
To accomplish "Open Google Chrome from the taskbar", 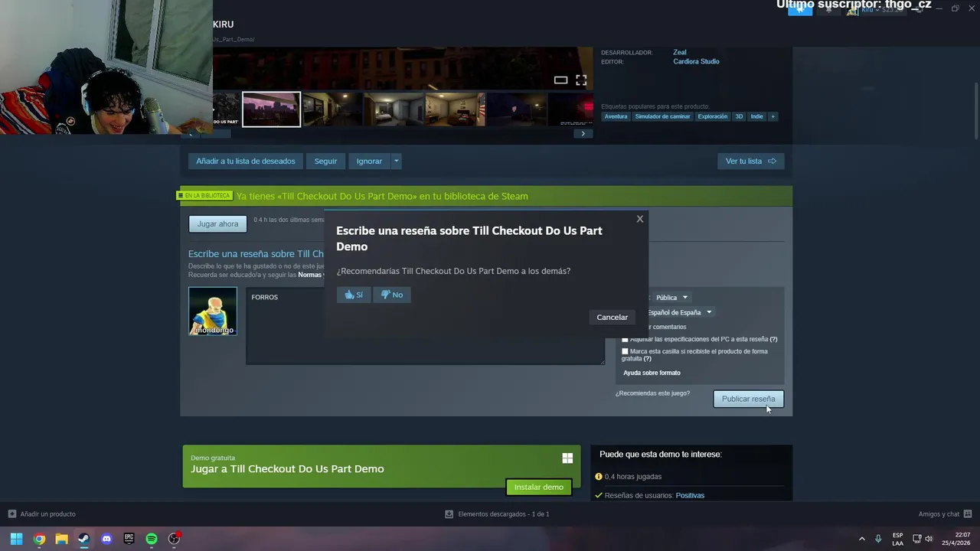I will (x=39, y=539).
